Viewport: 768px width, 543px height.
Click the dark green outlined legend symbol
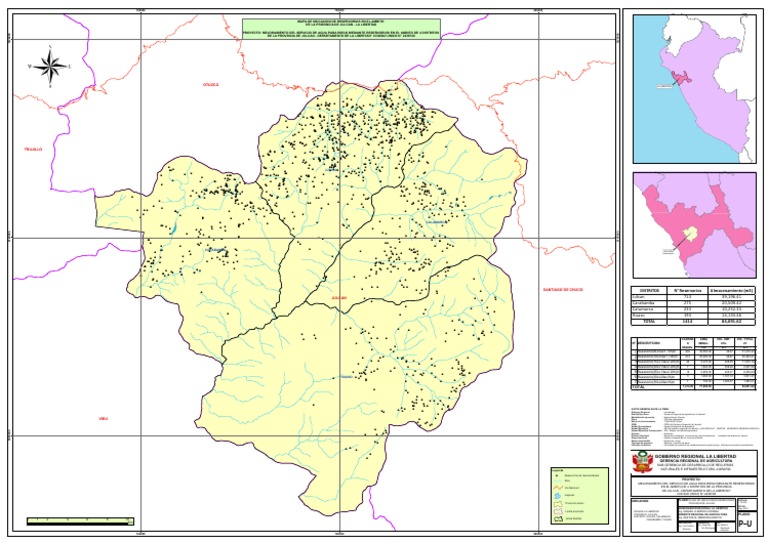click(x=558, y=519)
